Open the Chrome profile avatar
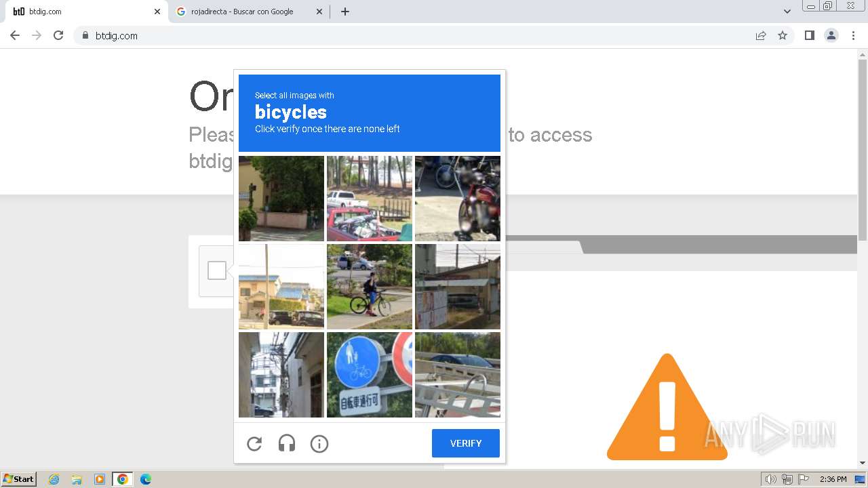868x488 pixels. (x=831, y=35)
